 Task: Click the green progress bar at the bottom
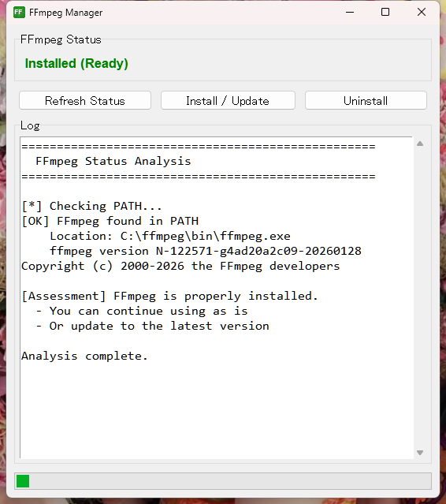223,481
